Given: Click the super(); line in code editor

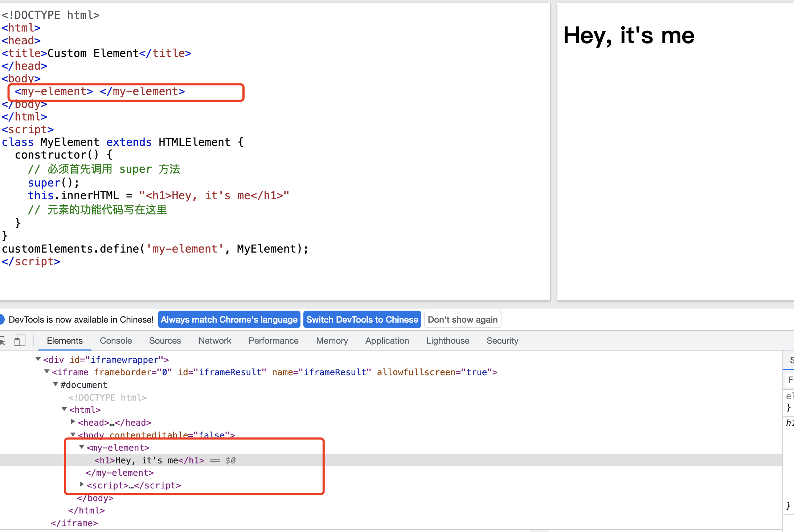Looking at the screenshot, I should tap(53, 183).
